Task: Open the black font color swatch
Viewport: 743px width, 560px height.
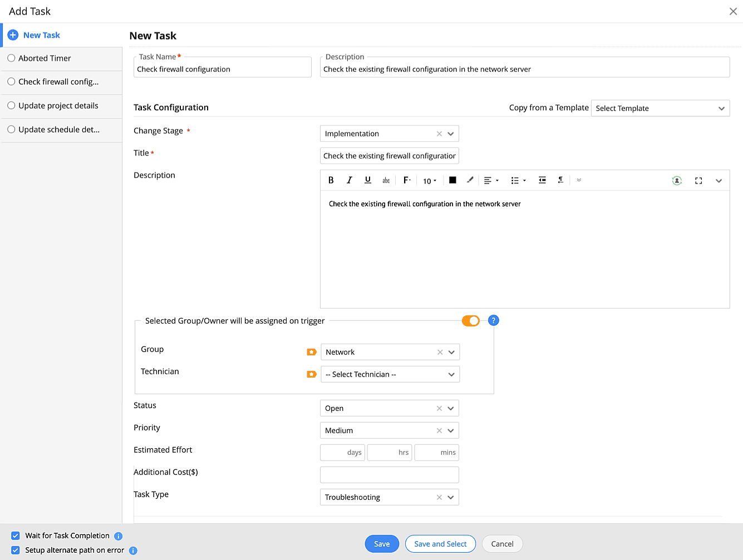Action: [452, 180]
